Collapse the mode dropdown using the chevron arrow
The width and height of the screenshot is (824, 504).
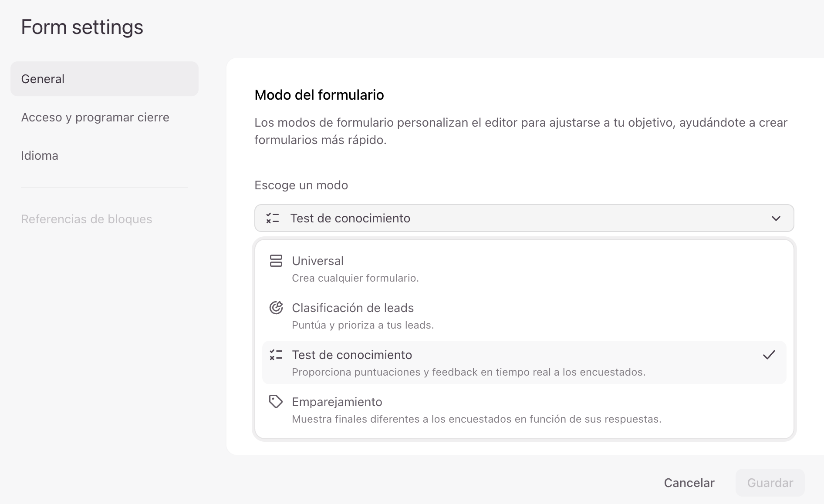[x=776, y=218]
